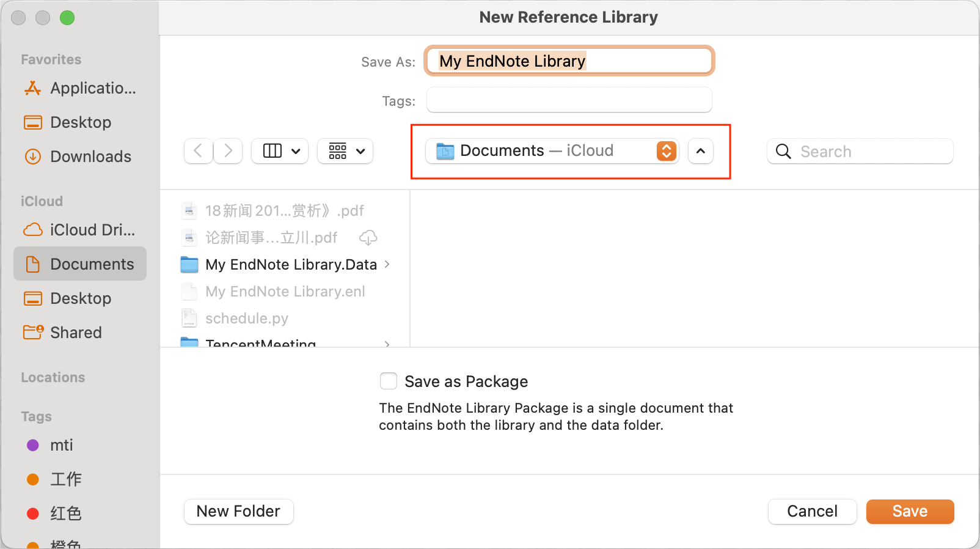Image resolution: width=980 pixels, height=549 pixels.
Task: Select the red 红色 tag
Action: 65,514
